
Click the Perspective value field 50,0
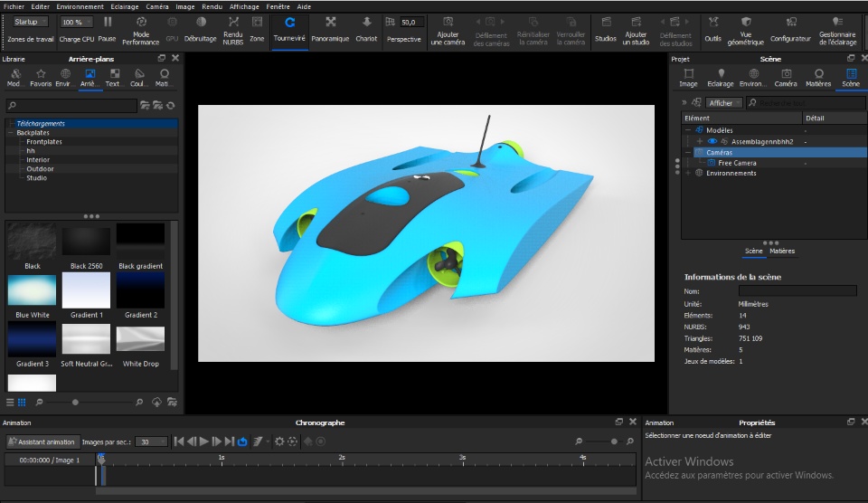411,22
